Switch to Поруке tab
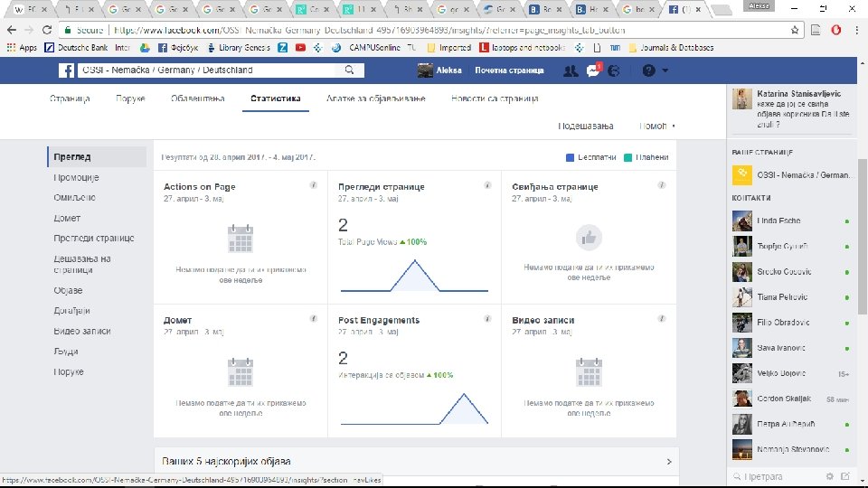The height and width of the screenshot is (488, 868). tap(130, 99)
